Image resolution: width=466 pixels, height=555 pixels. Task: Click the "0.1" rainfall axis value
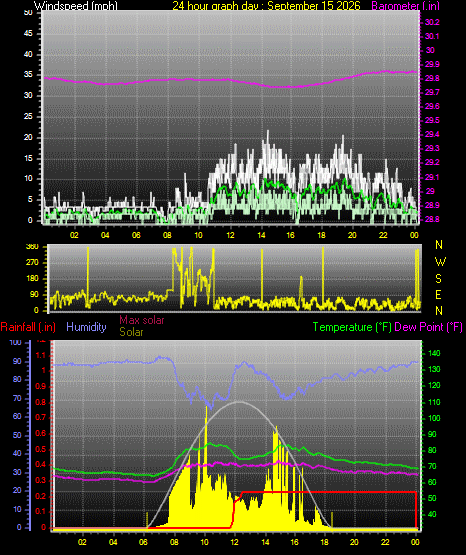pos(41,511)
